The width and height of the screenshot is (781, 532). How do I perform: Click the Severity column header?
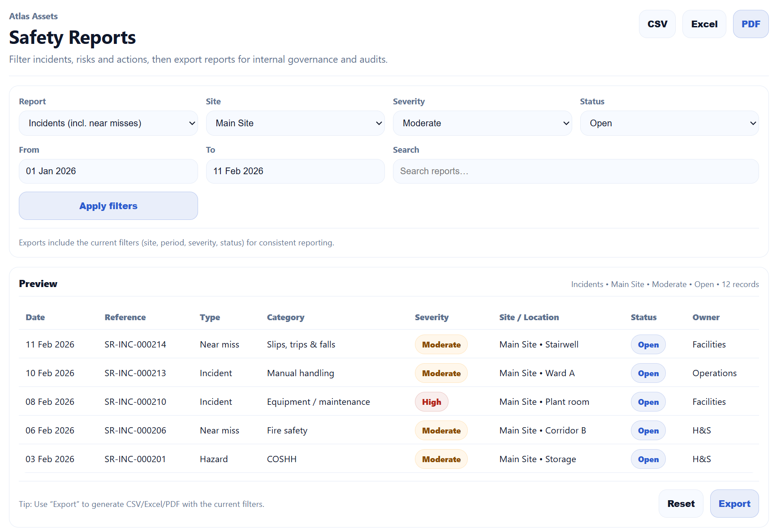[431, 317]
